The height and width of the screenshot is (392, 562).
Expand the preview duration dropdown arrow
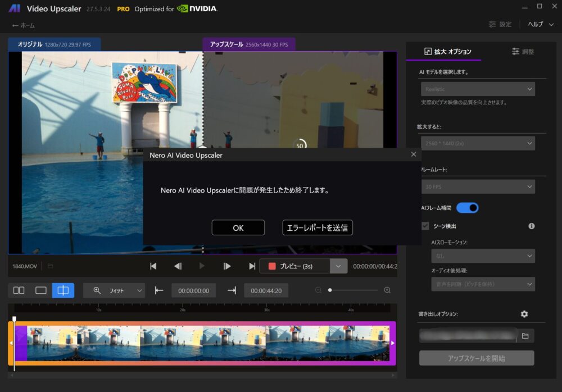click(x=339, y=266)
